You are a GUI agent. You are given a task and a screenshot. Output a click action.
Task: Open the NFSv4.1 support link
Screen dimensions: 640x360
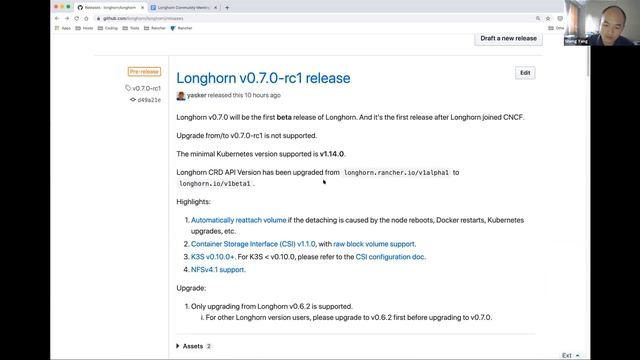click(218, 270)
